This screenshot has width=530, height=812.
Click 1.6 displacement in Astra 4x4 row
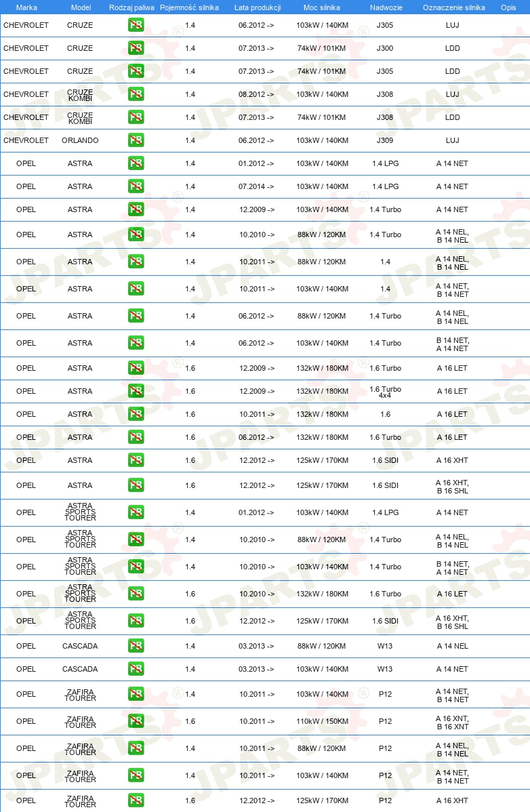point(190,391)
